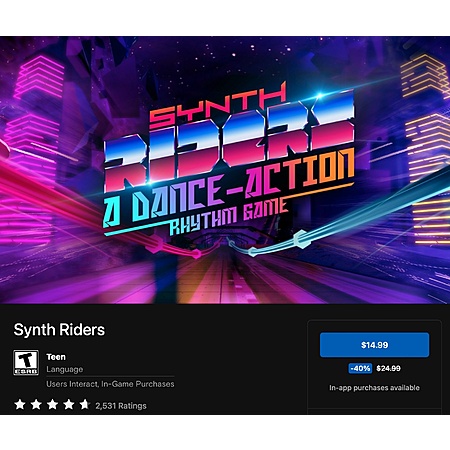Click Users Interact, In-Game Purchases text
Viewport: 450px width, 450px height.
point(110,384)
